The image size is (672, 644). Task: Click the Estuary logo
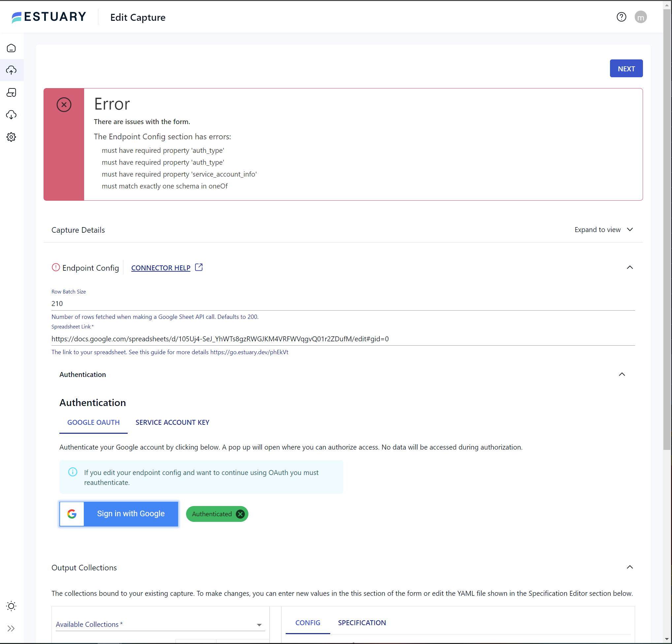(x=48, y=17)
